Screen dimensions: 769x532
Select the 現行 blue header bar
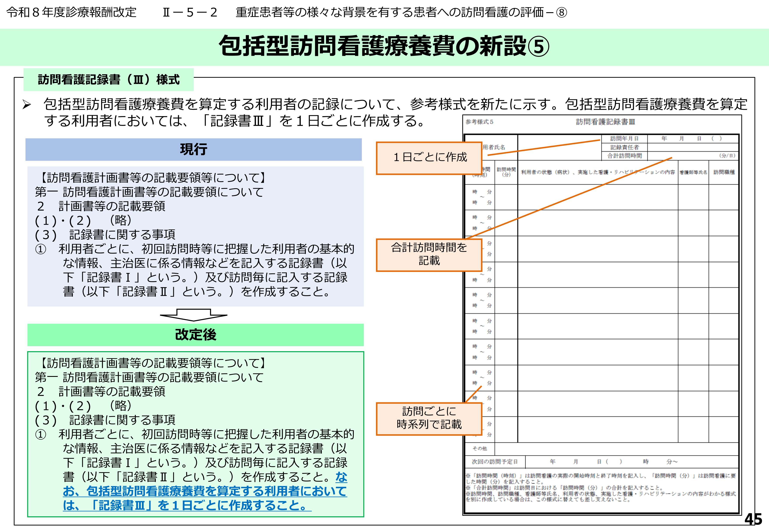pos(193,149)
